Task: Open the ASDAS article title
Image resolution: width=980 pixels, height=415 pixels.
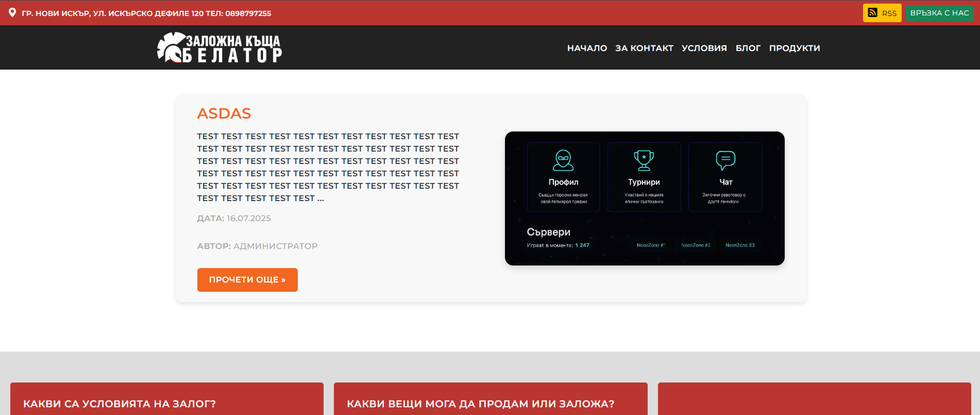Action: pyautogui.click(x=224, y=113)
